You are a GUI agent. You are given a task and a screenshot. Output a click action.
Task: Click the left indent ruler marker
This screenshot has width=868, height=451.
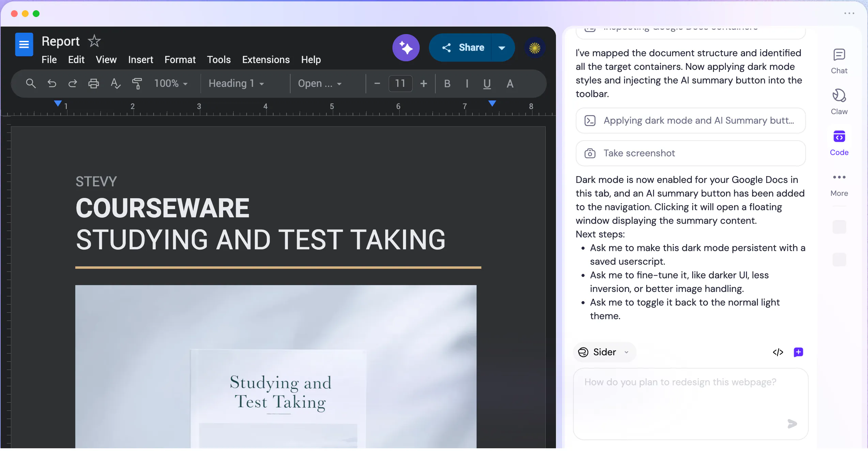tap(58, 103)
